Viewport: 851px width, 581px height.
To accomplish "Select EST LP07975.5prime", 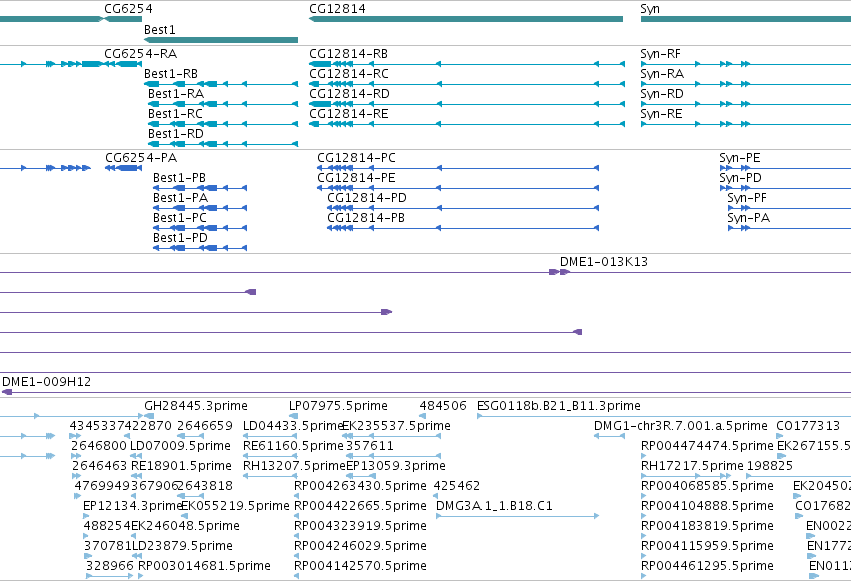I will [338, 406].
